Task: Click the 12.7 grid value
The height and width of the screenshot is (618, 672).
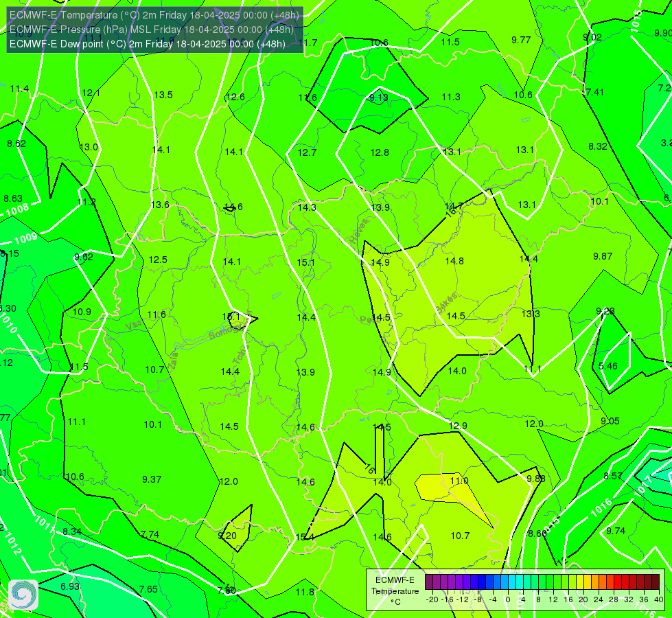Action: point(307,152)
